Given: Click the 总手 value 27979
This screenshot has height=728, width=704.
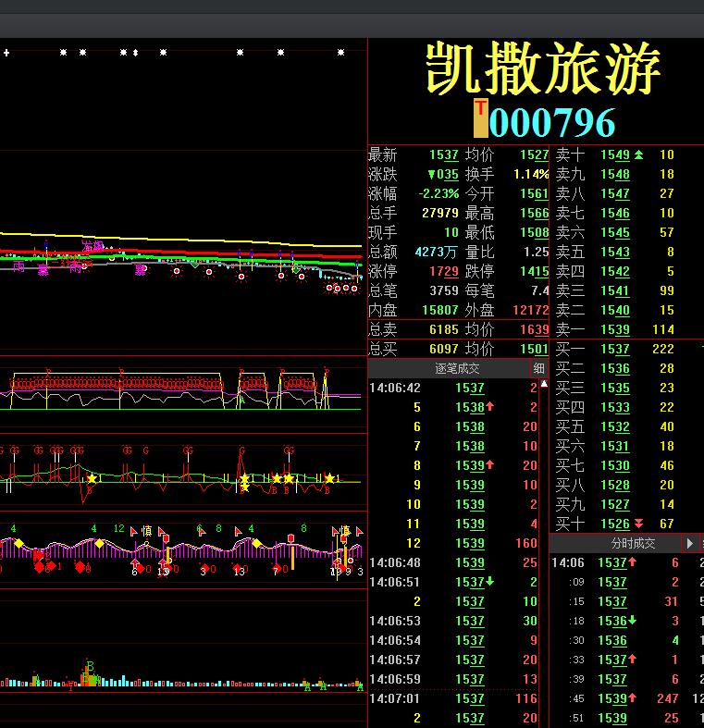Looking at the screenshot, I should click(x=440, y=213).
